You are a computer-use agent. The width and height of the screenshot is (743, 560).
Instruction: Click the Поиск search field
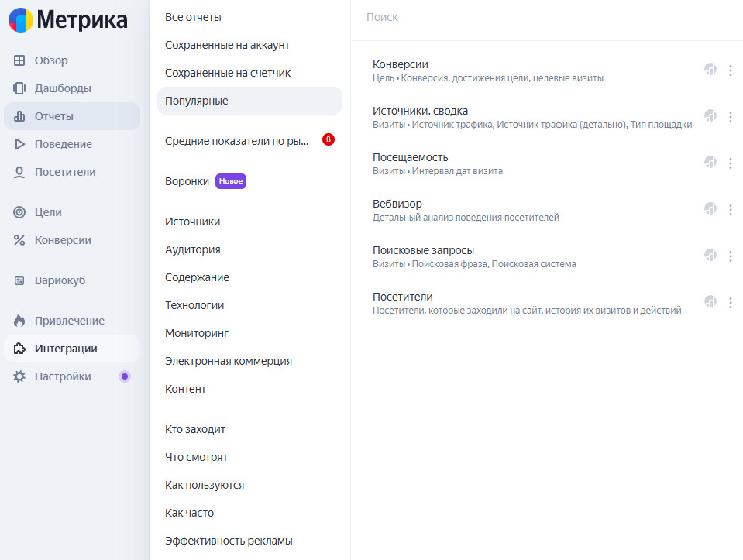coord(542,17)
